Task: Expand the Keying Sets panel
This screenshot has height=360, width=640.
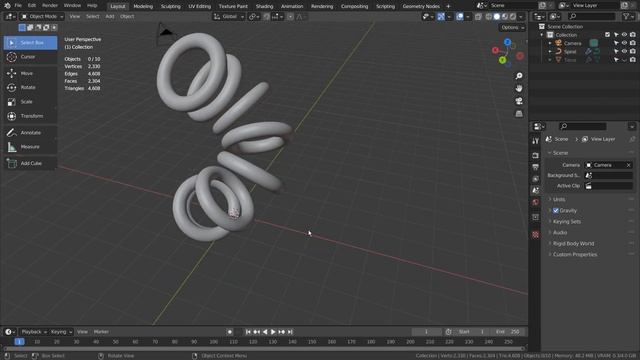Action: 567,222
